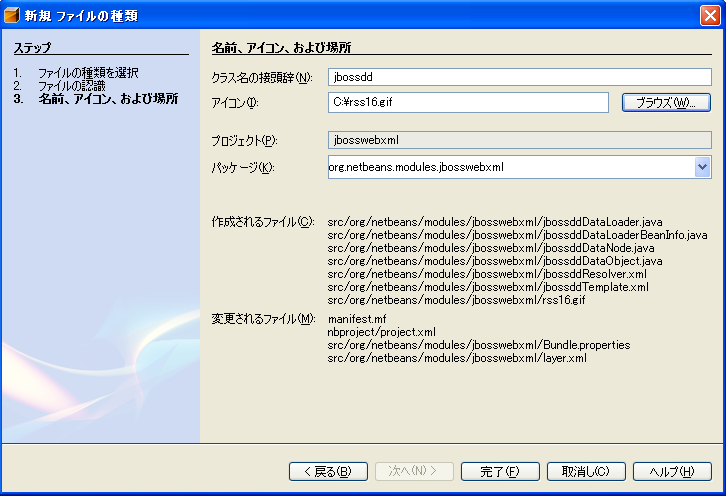This screenshot has height=496, width=726.
Task: Click the main panel heading 名前、アイコン、および場所
Action: coord(282,47)
